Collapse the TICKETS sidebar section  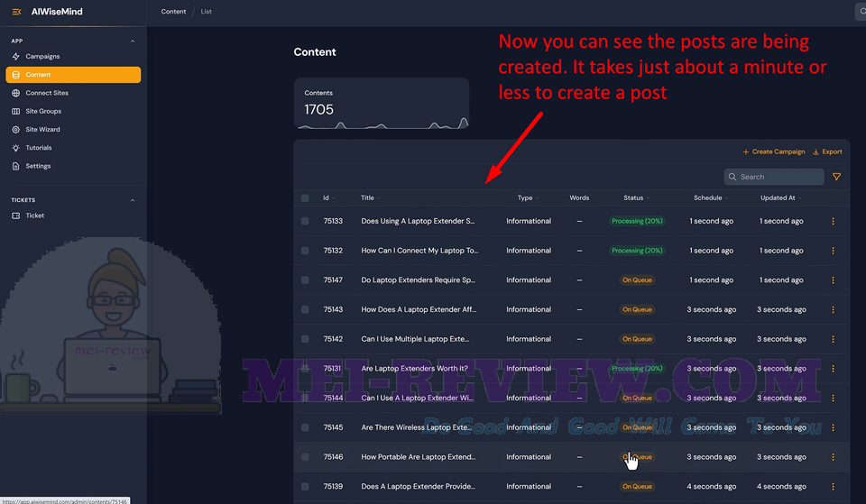[x=133, y=200]
